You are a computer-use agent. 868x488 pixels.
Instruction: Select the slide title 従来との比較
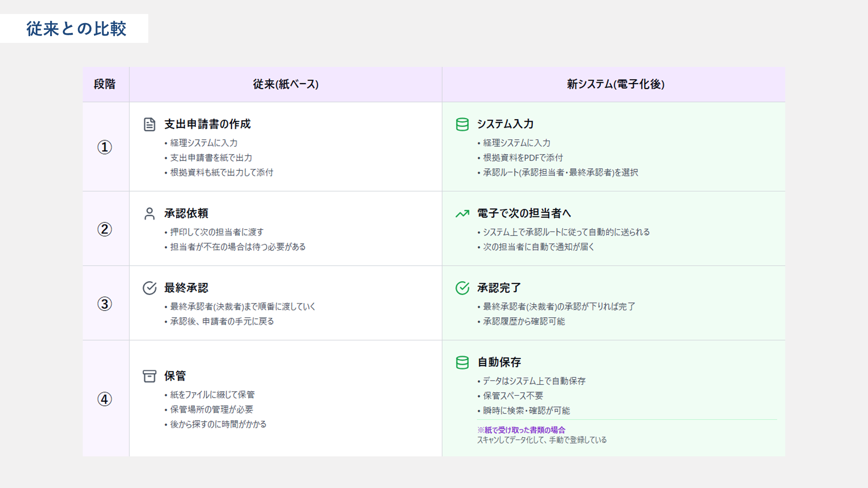(76, 29)
